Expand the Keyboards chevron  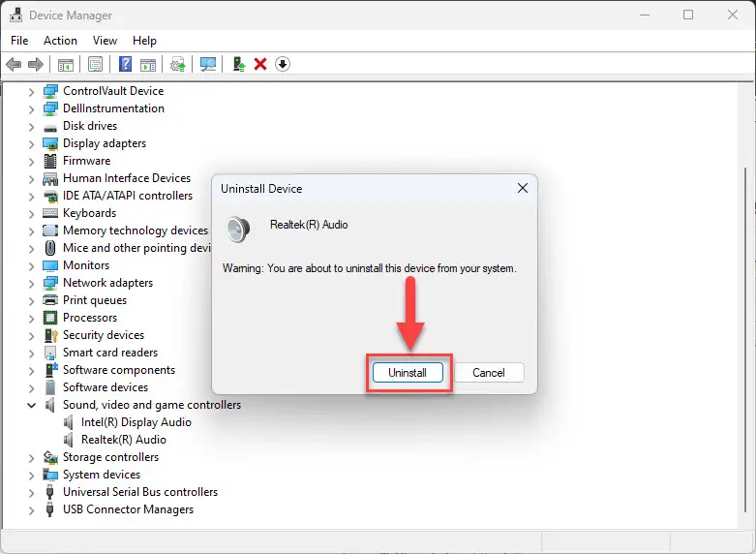click(x=31, y=214)
